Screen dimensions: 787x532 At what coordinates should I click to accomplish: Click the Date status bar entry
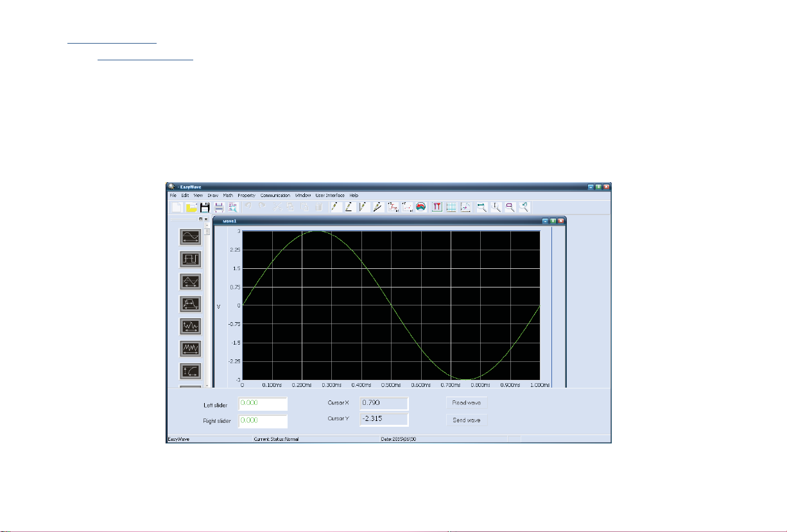tap(399, 440)
